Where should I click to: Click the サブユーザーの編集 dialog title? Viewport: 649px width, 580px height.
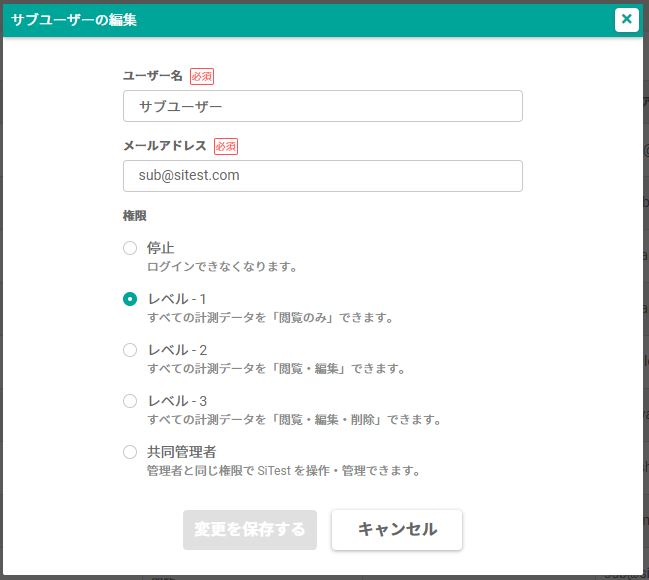coord(74,20)
